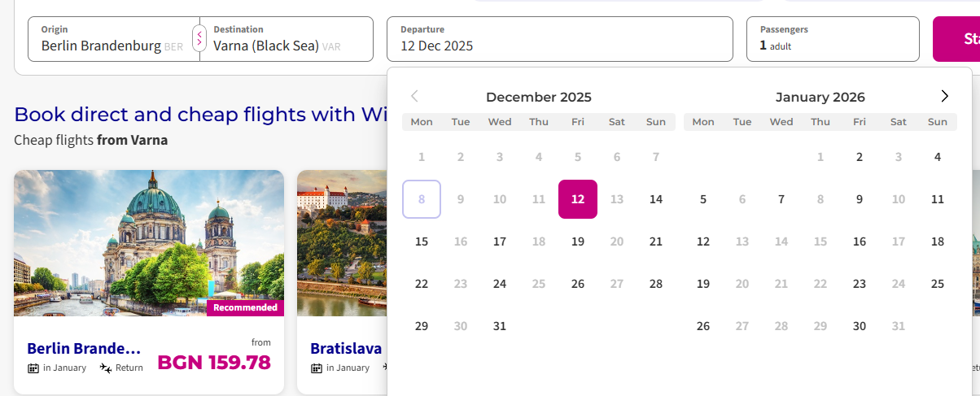Viewport: 980px width, 396px height.
Task: Choose 31 December 2025
Action: point(500,326)
